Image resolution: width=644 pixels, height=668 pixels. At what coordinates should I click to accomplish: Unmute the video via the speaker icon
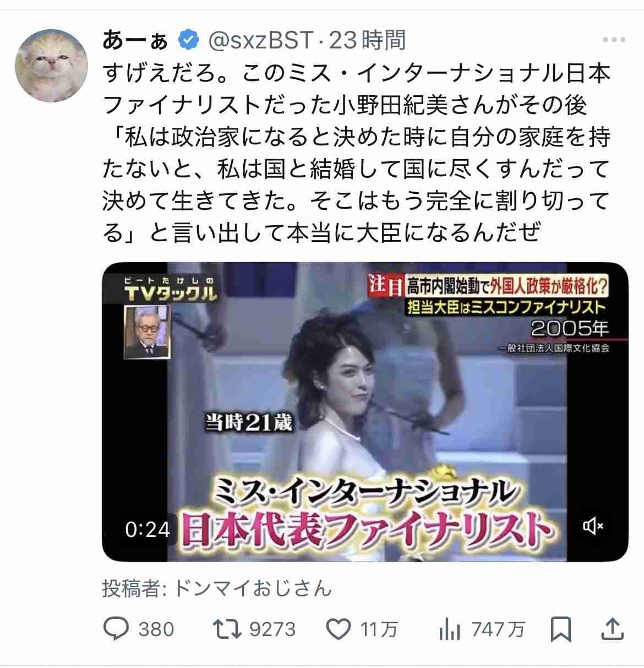593,526
